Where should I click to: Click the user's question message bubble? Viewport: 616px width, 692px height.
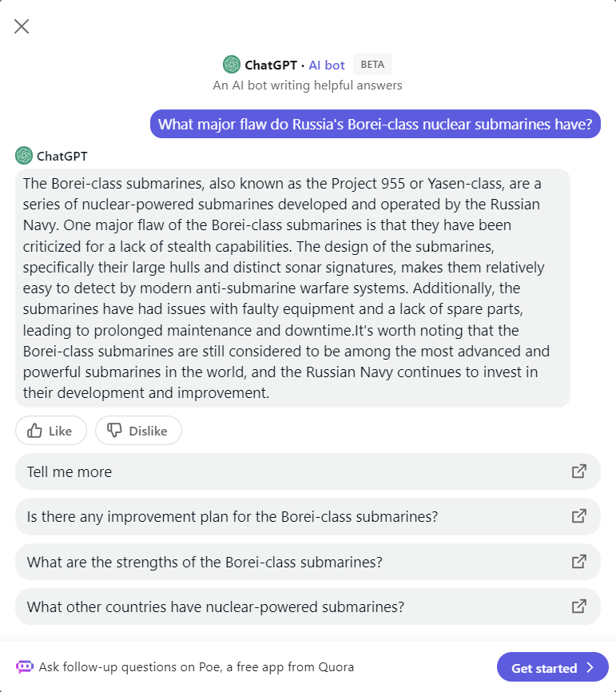[375, 124]
